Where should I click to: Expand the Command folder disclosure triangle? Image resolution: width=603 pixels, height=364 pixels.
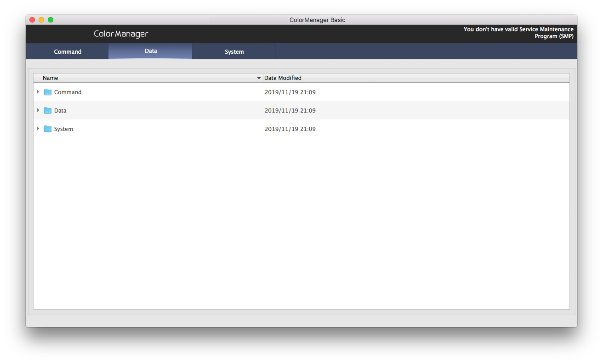pyautogui.click(x=38, y=92)
